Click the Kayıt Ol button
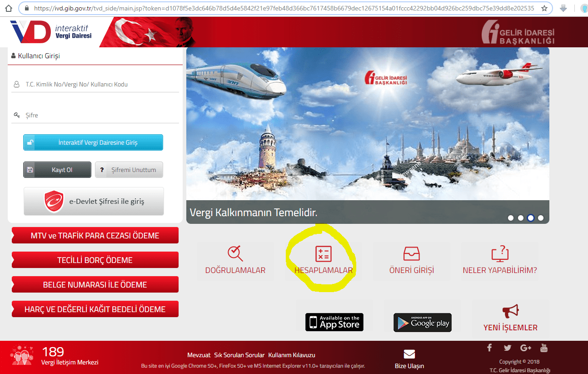The width and height of the screenshot is (588, 374). [57, 169]
